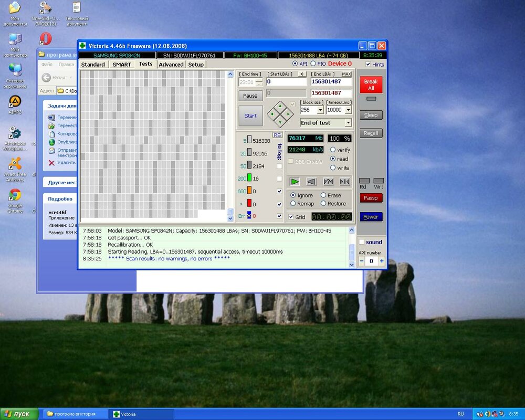Select the backward scan direction icon
Image resolution: width=525 pixels, height=420 pixels.
[311, 182]
